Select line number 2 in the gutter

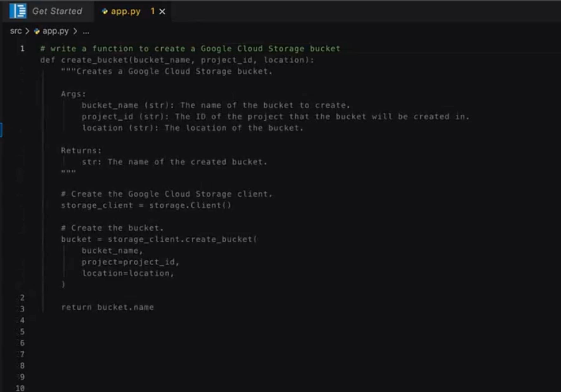click(22, 298)
